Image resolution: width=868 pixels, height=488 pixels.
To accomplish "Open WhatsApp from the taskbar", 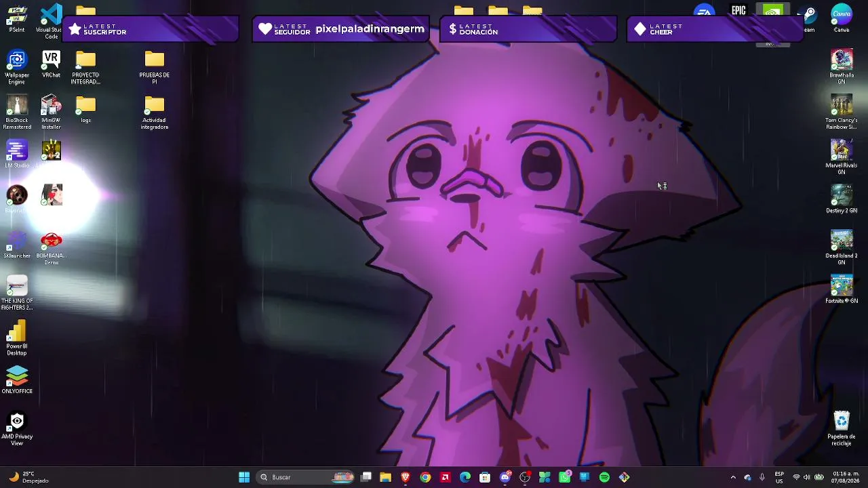I will coord(565,477).
